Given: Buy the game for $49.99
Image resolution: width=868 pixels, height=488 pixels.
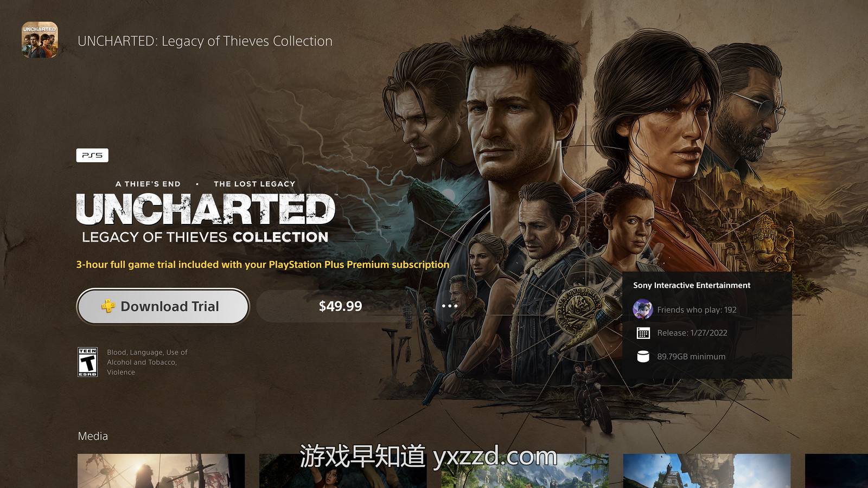Looking at the screenshot, I should (x=340, y=306).
